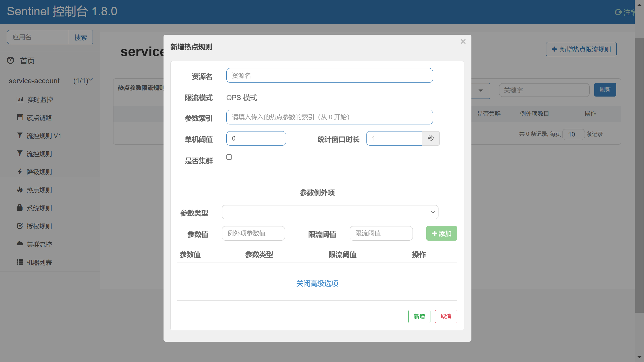The height and width of the screenshot is (362, 644).
Task: Focus the 资源名 input field
Action: point(329,75)
